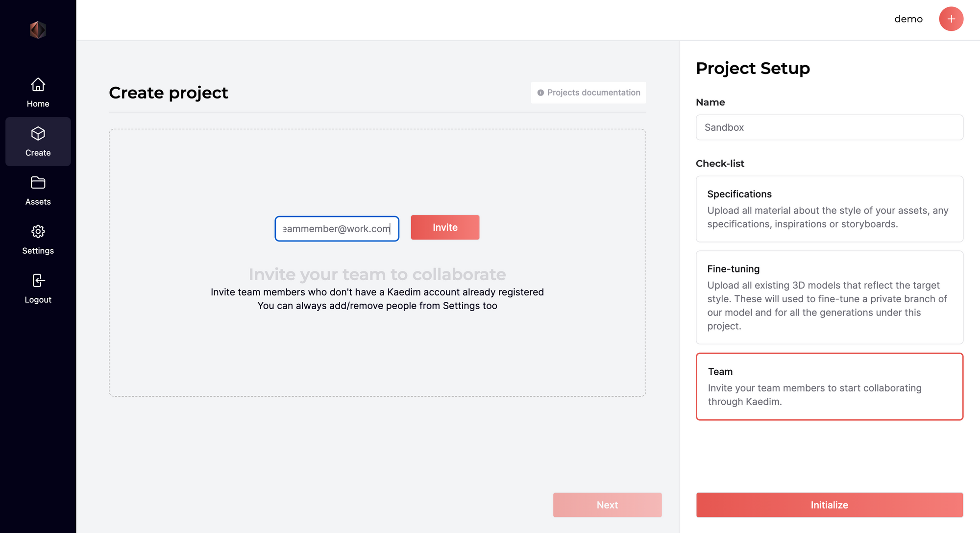Select the Team checklist card
Image resolution: width=980 pixels, height=533 pixels.
[829, 386]
